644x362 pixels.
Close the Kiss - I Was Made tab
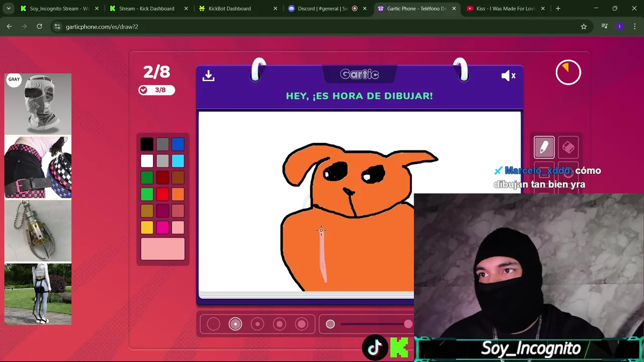(543, 9)
